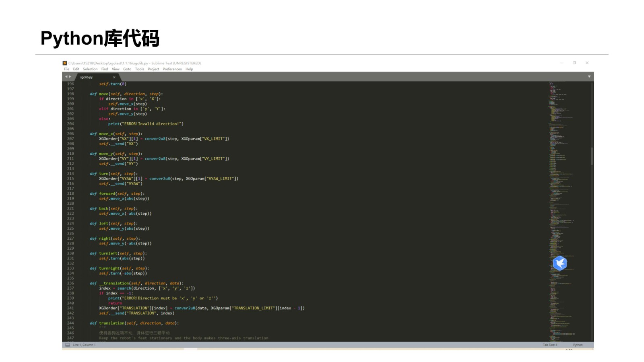
Task: Open the Tab Size: 4 selector
Action: pyautogui.click(x=550, y=345)
